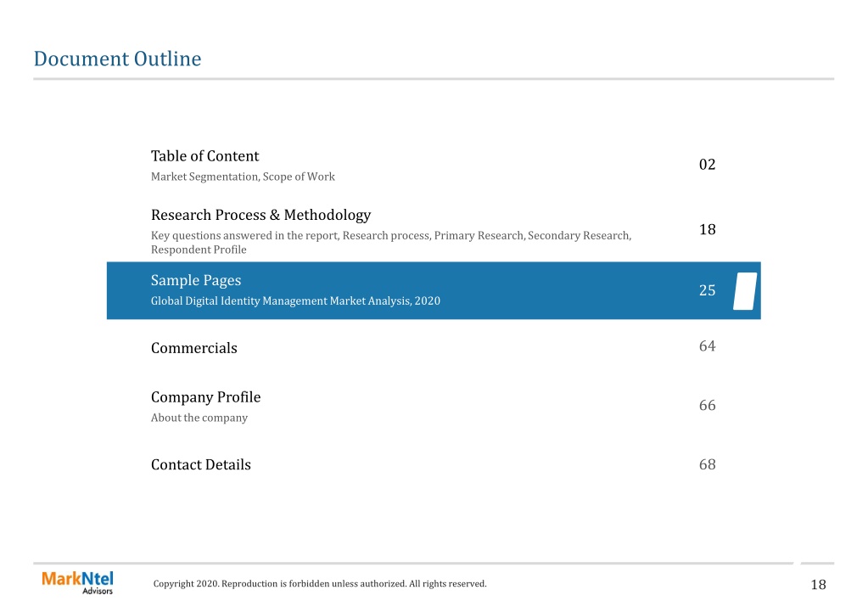Viewport: 868px width, 601px height.
Task: Open the Table of Content entry
Action: (204, 156)
